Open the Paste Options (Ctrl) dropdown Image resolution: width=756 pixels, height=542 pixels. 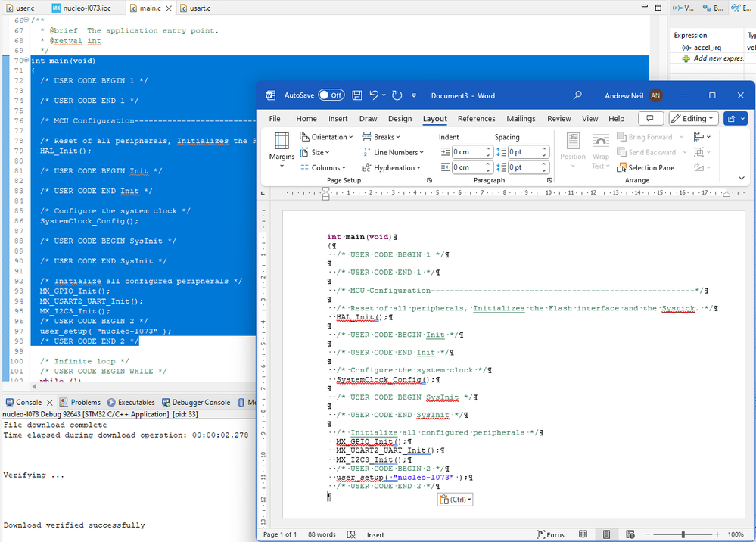455,500
